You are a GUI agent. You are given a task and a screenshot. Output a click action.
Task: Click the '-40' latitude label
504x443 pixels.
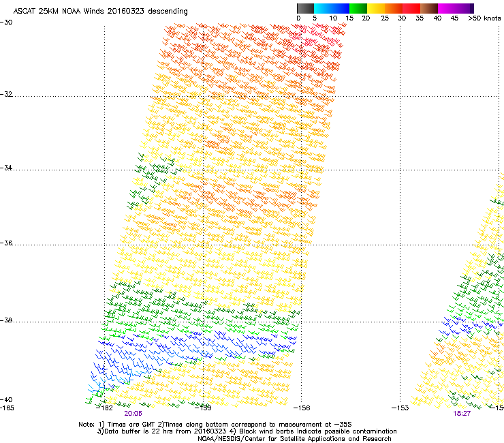pos(6,399)
